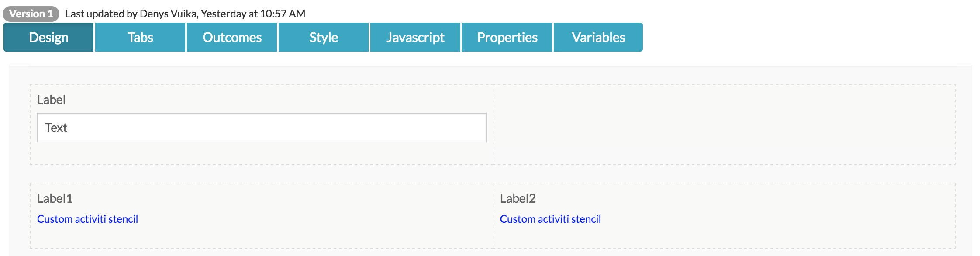This screenshot has width=980, height=256.
Task: Click the 'Last updated by' text
Action: click(x=101, y=14)
